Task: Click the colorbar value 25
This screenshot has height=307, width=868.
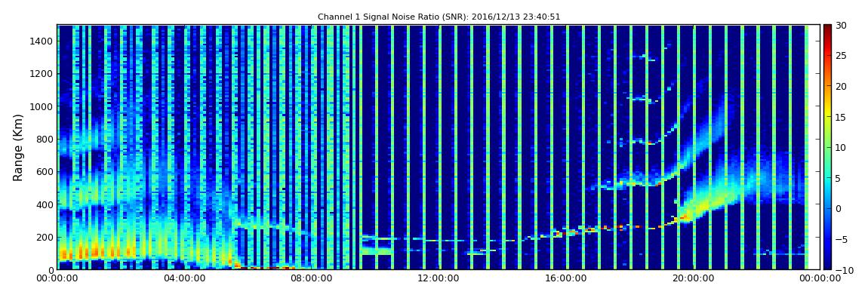Action: (x=841, y=56)
